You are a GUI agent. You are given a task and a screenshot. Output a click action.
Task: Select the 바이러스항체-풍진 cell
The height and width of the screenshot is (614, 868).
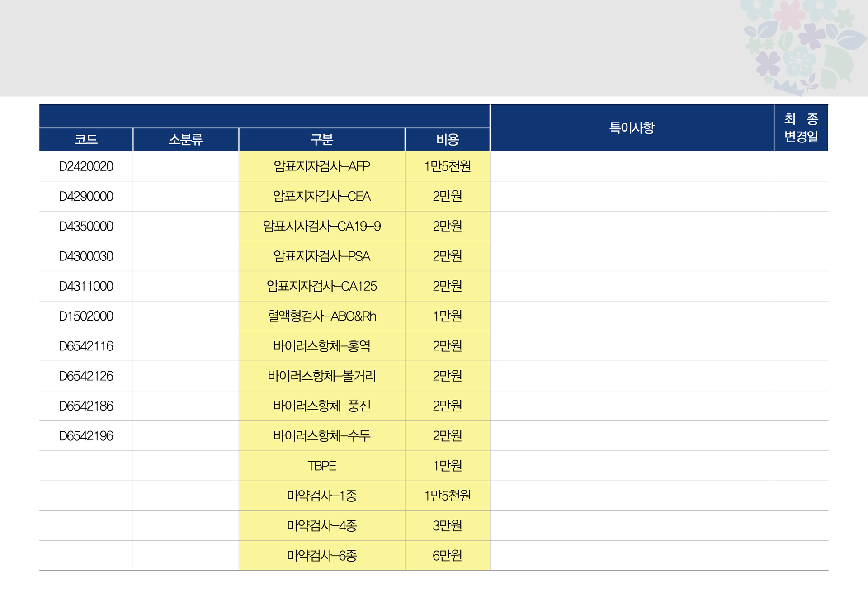click(x=322, y=406)
